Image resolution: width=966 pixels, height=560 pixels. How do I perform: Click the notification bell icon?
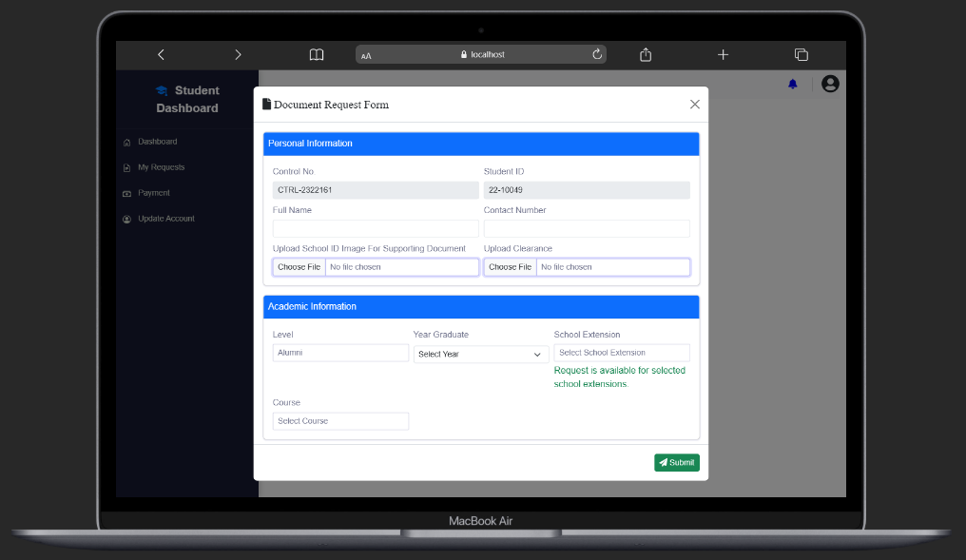click(x=792, y=85)
